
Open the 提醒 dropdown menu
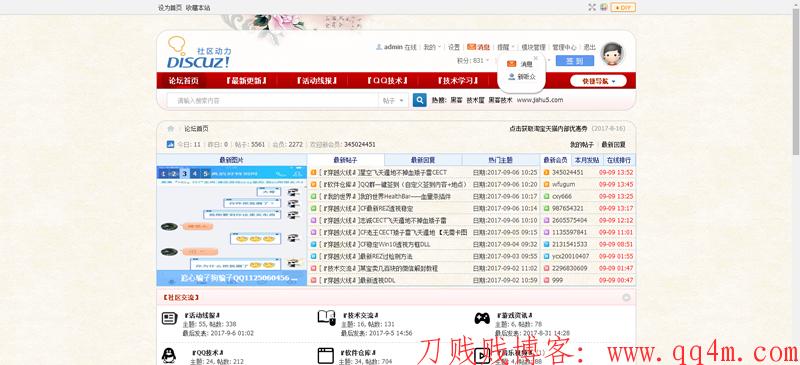click(506, 47)
